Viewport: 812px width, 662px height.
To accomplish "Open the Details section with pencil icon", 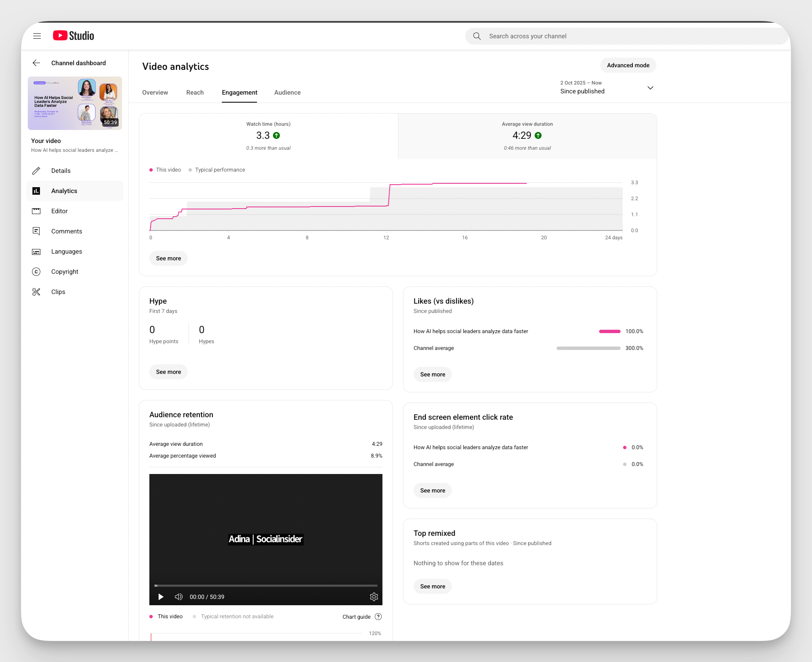I will click(61, 171).
